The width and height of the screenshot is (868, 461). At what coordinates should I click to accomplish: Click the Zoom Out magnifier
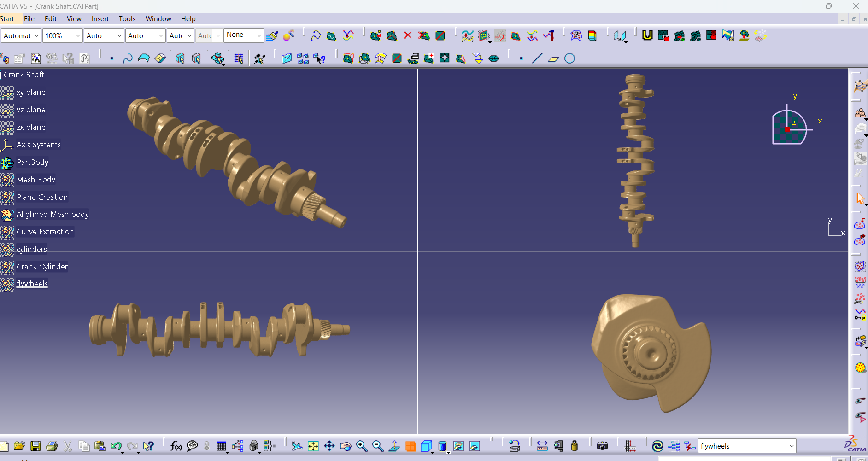[378, 446]
